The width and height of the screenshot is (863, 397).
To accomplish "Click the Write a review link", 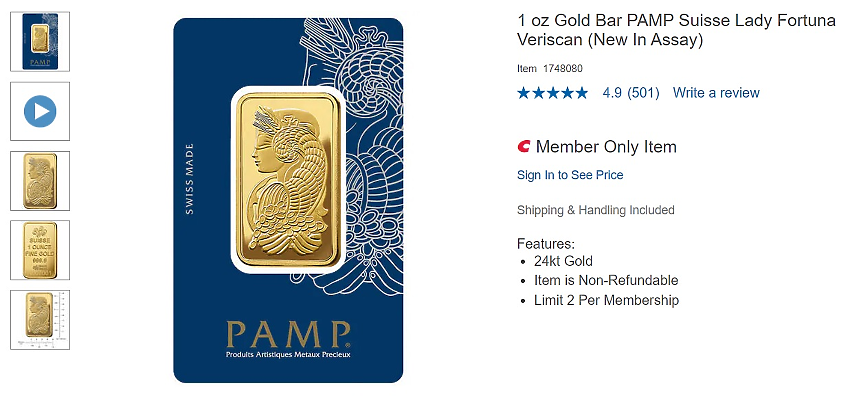I will tap(716, 93).
